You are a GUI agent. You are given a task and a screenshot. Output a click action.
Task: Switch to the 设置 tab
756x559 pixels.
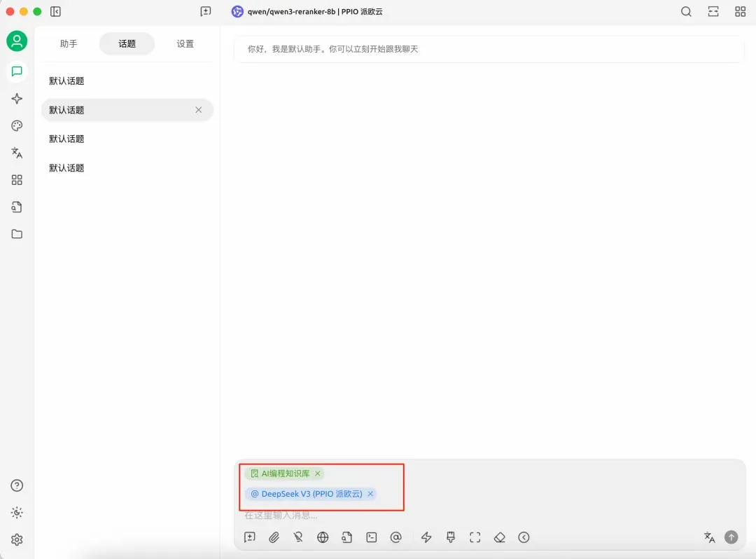click(185, 44)
